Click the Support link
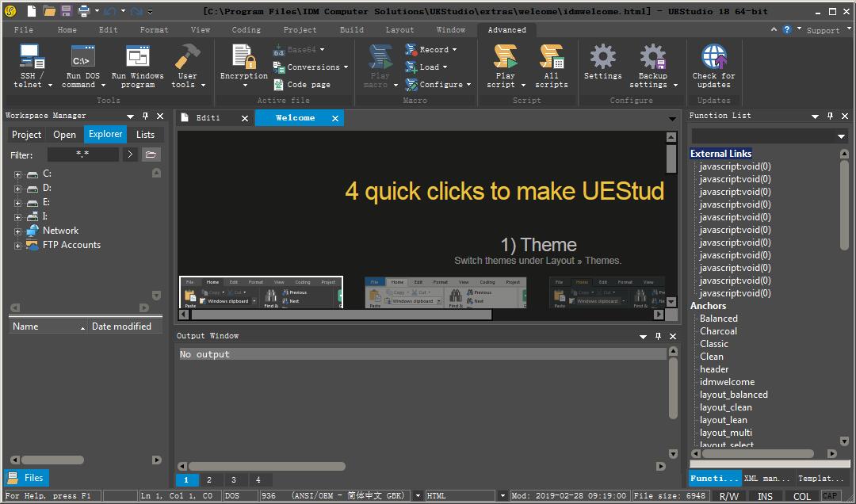Screen dimensions: 856x504 tap(824, 31)
